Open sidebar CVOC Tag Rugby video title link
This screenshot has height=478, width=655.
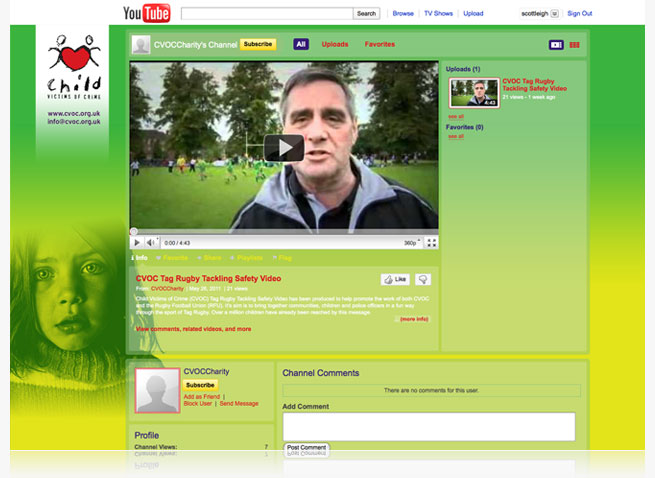pos(534,85)
